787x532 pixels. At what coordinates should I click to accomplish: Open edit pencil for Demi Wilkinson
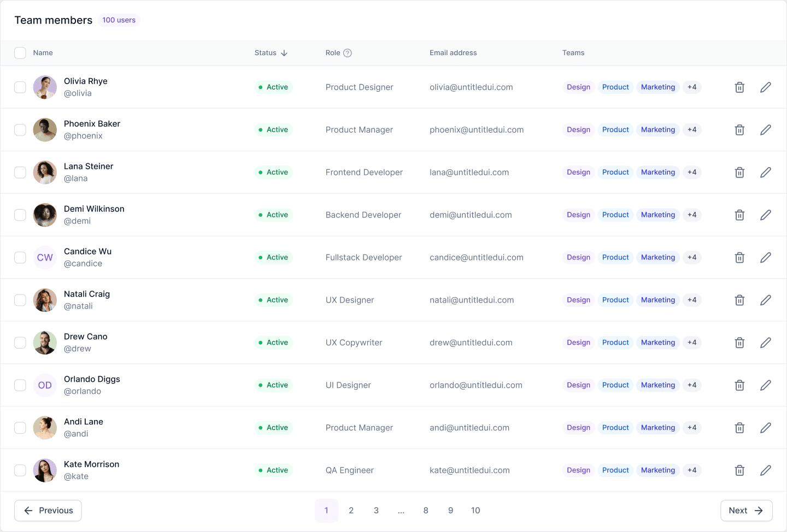tap(766, 215)
